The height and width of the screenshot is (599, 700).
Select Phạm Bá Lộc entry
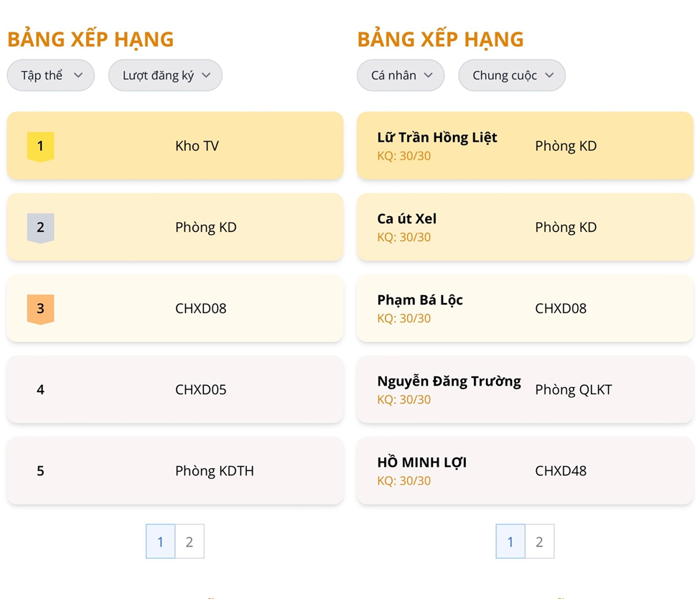pyautogui.click(x=525, y=308)
